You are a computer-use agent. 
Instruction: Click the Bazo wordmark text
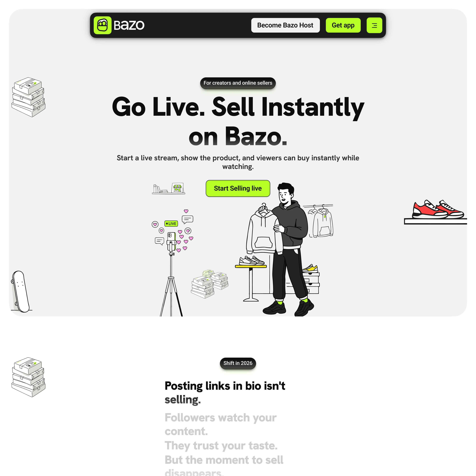[x=129, y=25]
